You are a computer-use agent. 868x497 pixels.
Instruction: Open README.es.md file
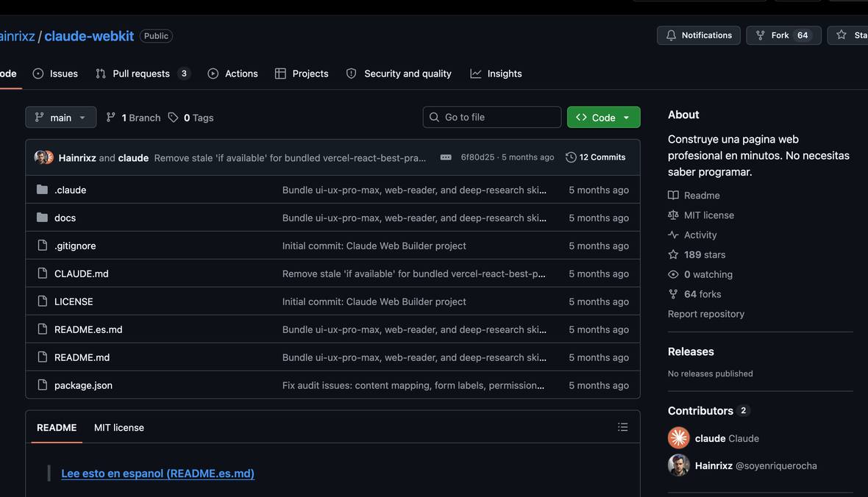pos(88,329)
